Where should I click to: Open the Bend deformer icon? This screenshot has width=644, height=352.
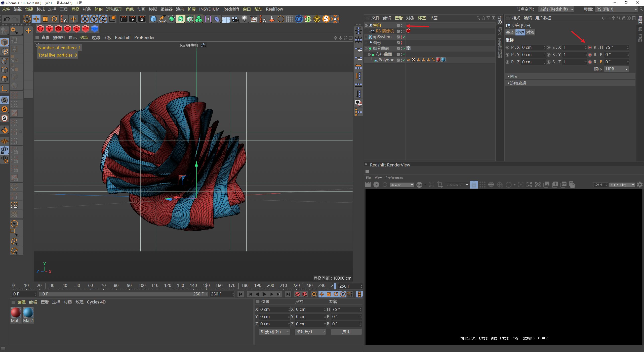tap(217, 19)
